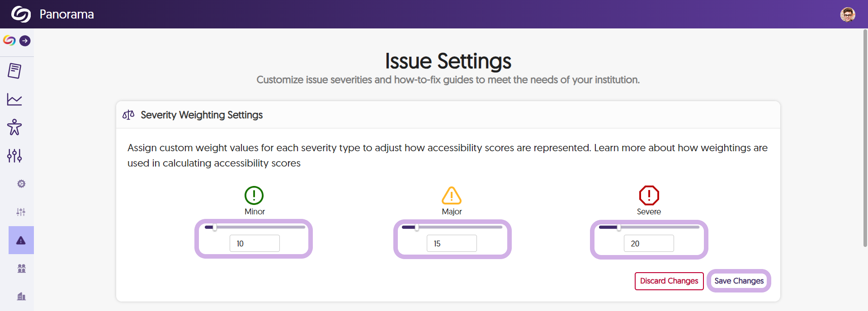Click the green Minor severity icon
The image size is (868, 311).
[254, 195]
